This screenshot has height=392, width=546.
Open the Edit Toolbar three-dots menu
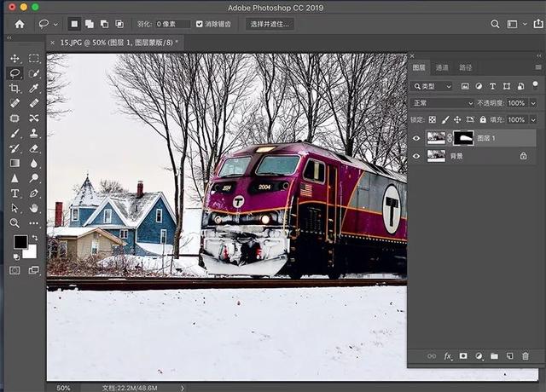34,223
